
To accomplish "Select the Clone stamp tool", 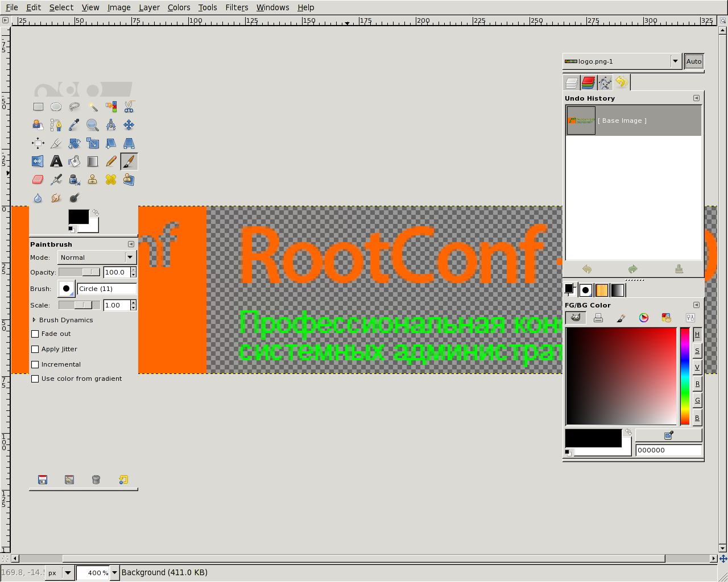I will [x=93, y=180].
